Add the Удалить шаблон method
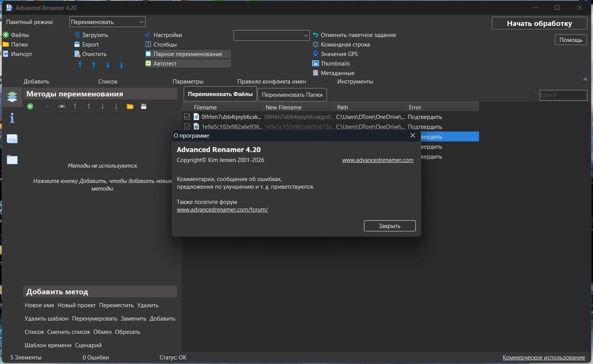The image size is (593, 364). [x=46, y=319]
